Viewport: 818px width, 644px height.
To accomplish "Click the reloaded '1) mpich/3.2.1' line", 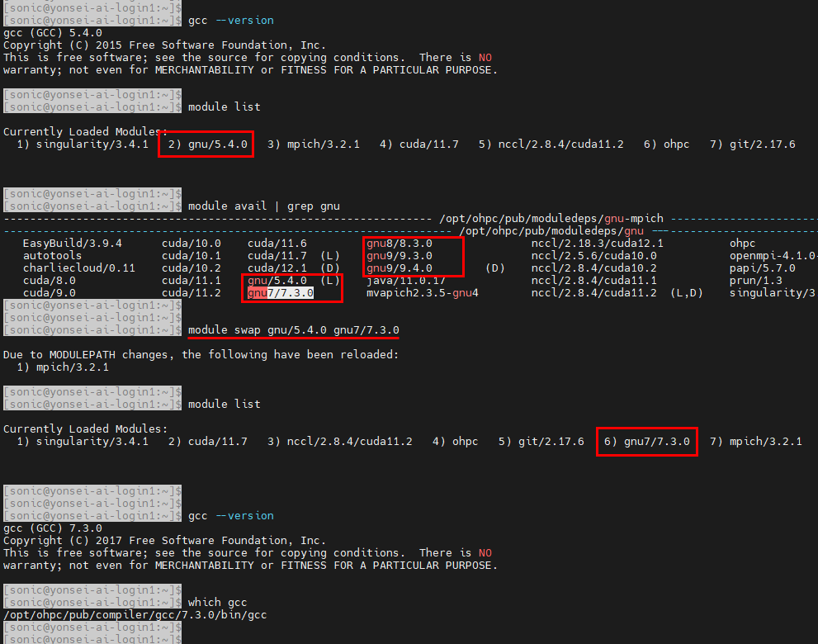I will pyautogui.click(x=63, y=367).
